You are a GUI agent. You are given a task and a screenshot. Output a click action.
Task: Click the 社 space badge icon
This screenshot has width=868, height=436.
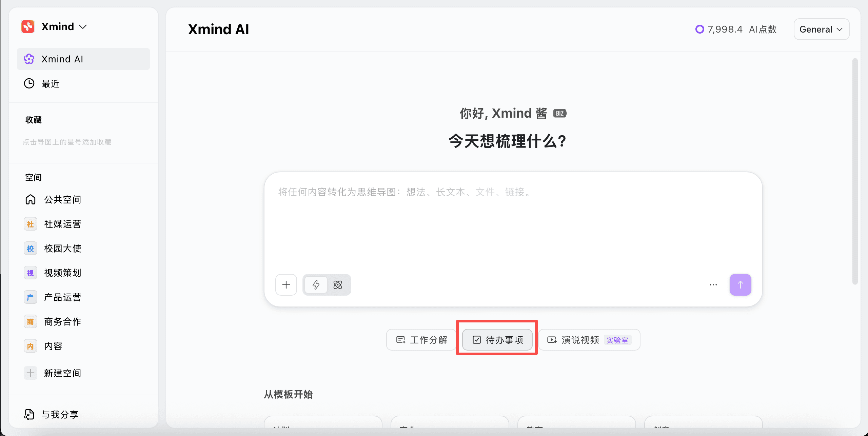click(x=31, y=224)
